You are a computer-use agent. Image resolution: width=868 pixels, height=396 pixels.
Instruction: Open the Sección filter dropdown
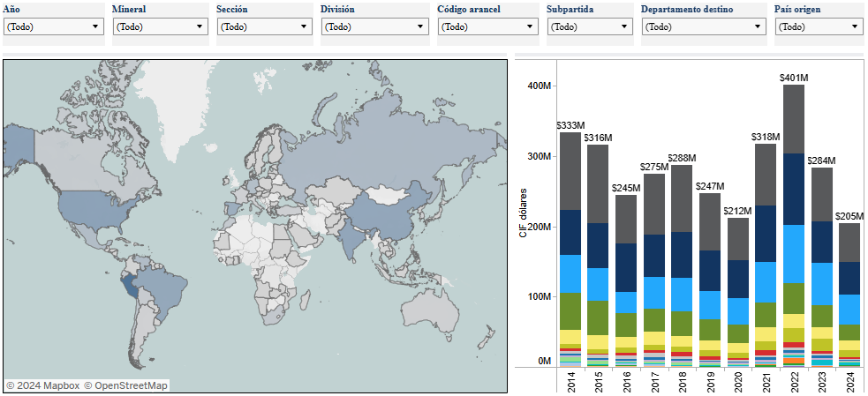point(262,26)
